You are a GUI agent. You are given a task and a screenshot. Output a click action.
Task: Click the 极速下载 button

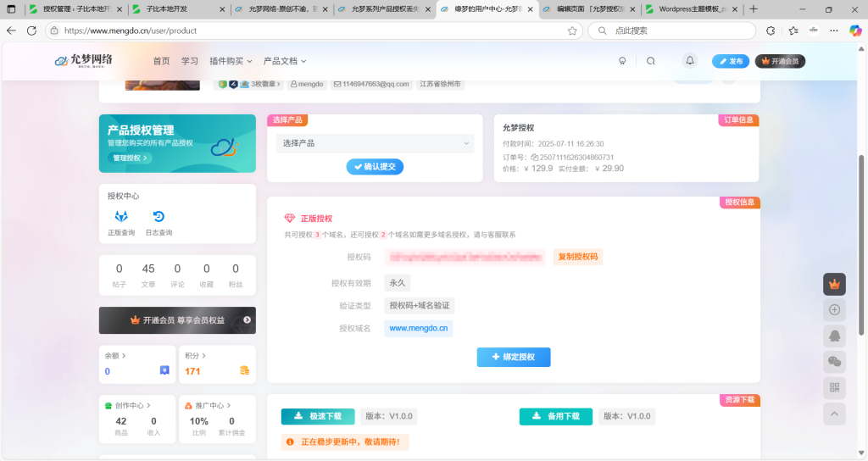[x=318, y=416]
